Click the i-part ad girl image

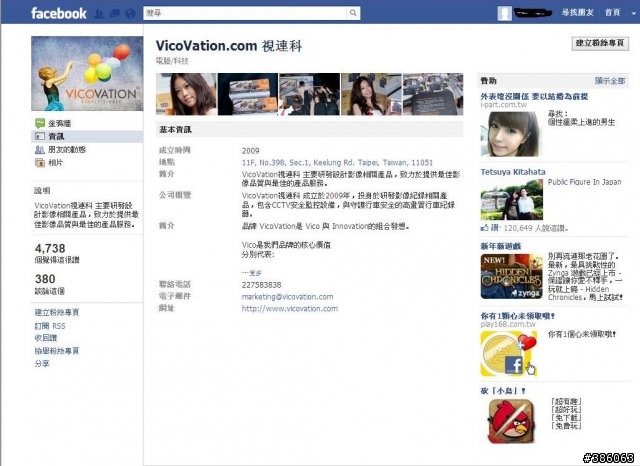512,134
